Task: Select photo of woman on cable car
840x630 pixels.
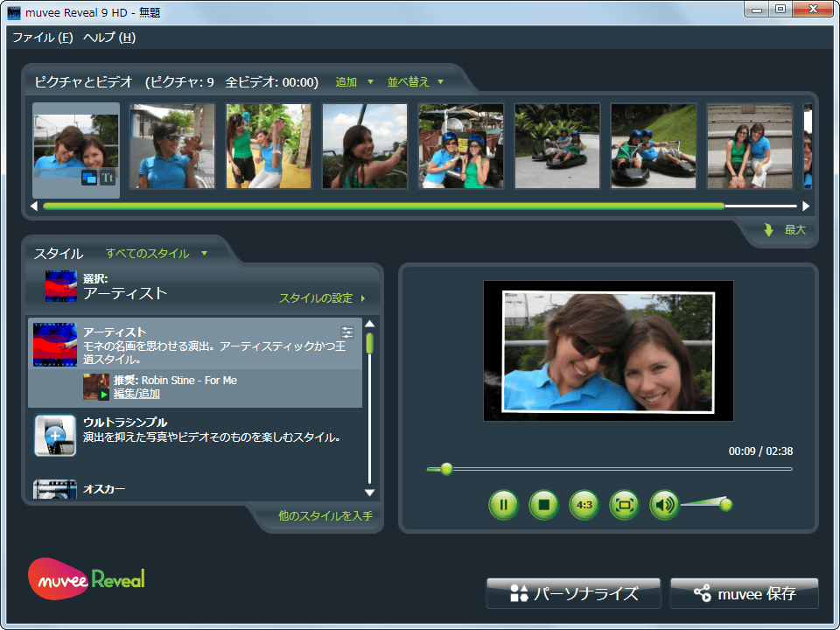Action: coord(365,146)
